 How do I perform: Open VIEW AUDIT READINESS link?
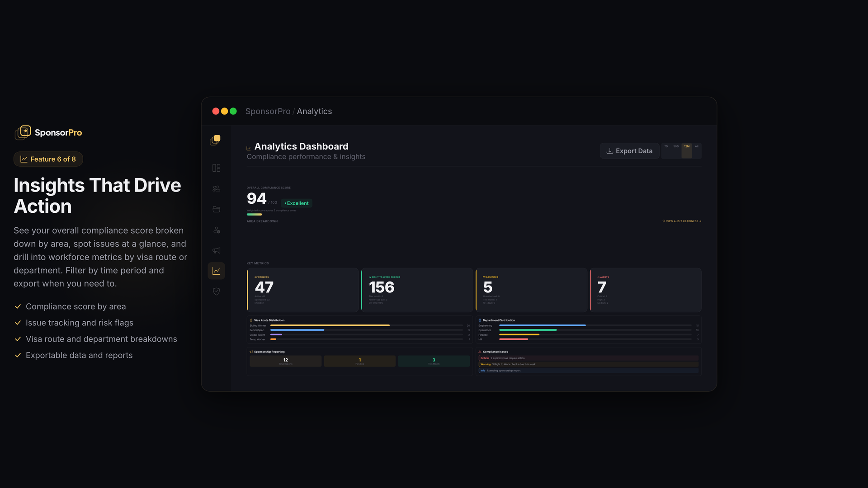point(681,221)
